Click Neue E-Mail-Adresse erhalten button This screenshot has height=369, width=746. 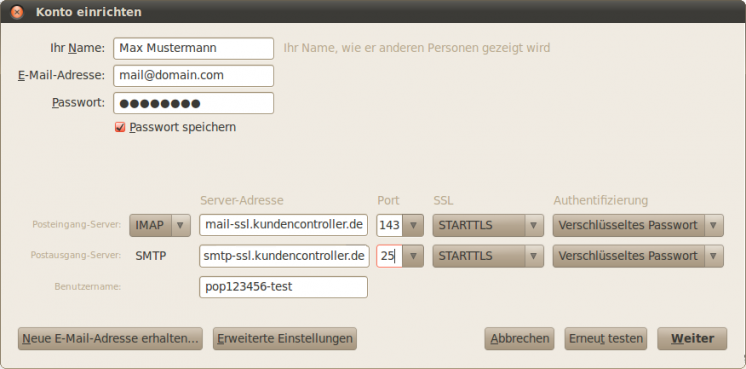(110, 339)
